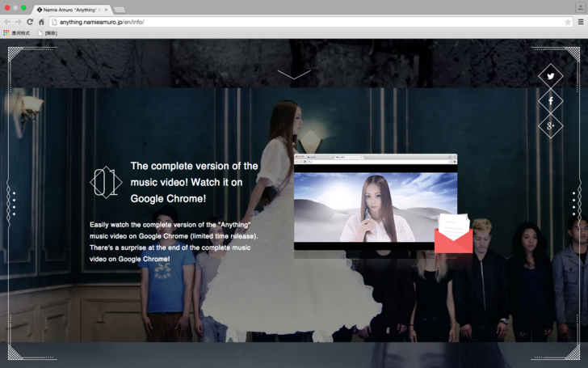Share the page on Twitter
This screenshot has height=368, width=588.
(x=550, y=77)
